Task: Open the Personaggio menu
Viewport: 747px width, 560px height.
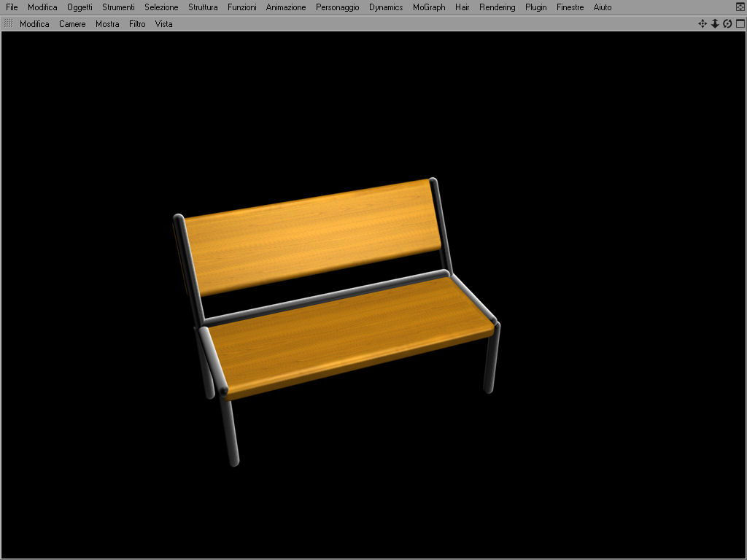Action: 337,7
